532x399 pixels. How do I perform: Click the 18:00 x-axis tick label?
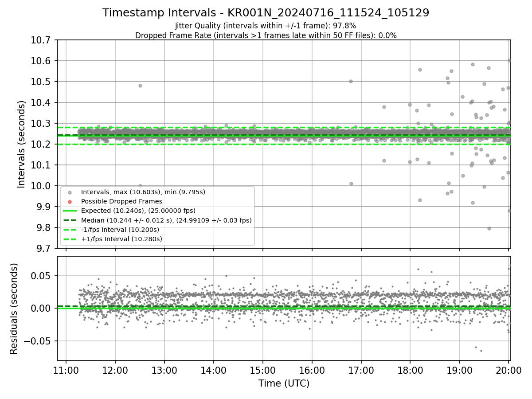click(410, 370)
